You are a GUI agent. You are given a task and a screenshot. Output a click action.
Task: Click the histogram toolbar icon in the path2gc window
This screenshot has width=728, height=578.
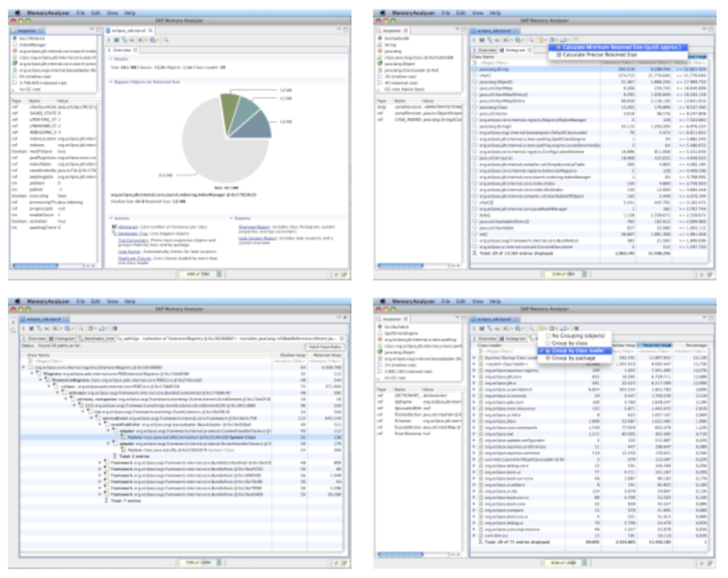point(32,329)
